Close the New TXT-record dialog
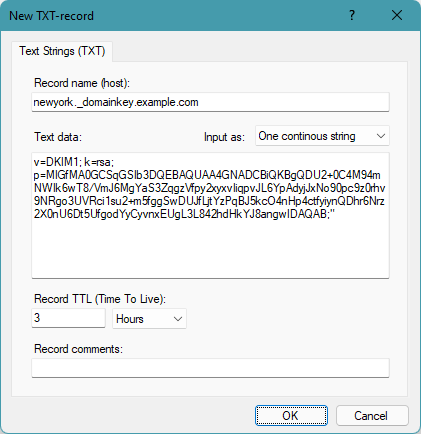 397,15
